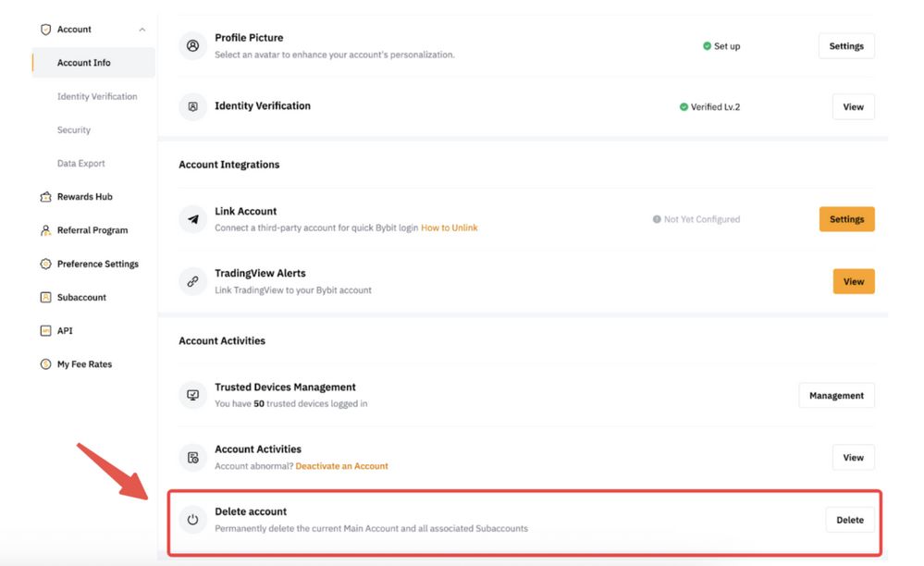Go to Security in the sidebar
This screenshot has width=924, height=566.
(74, 129)
